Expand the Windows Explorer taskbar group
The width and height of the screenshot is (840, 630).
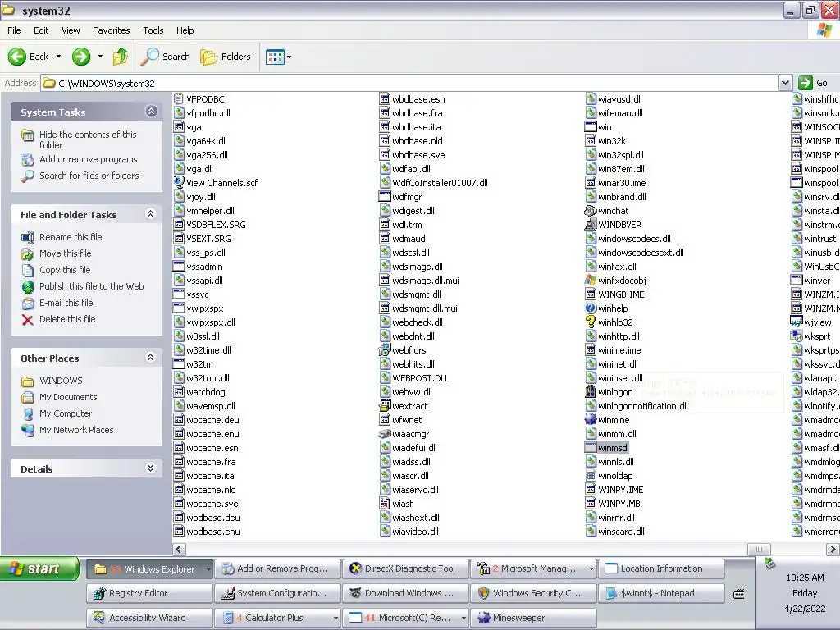(x=208, y=569)
